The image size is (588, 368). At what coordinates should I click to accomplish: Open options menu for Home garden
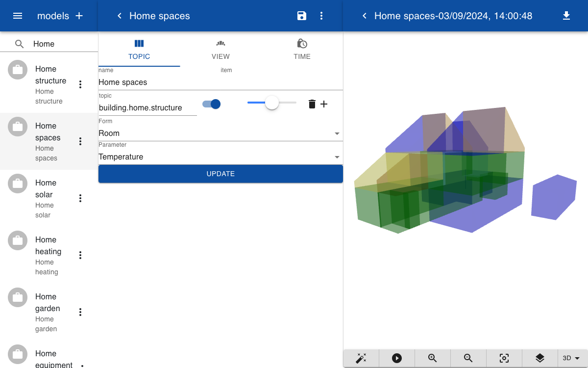click(80, 312)
